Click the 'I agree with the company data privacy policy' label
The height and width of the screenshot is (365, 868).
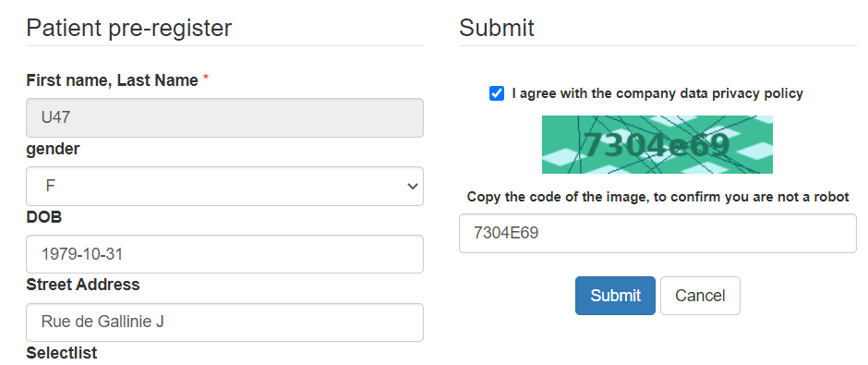point(657,93)
